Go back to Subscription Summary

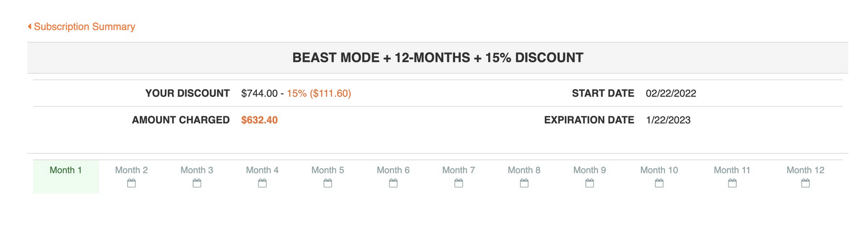pos(84,27)
